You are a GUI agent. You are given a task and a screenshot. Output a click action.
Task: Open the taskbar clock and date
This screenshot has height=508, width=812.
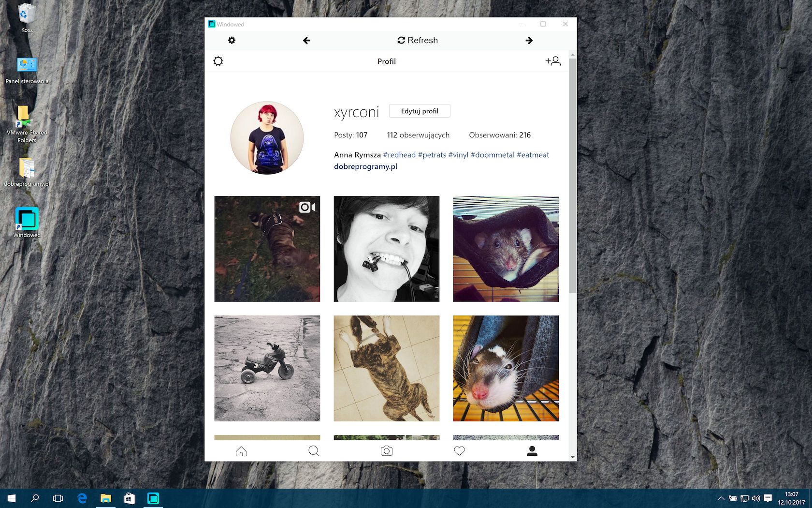(x=791, y=498)
